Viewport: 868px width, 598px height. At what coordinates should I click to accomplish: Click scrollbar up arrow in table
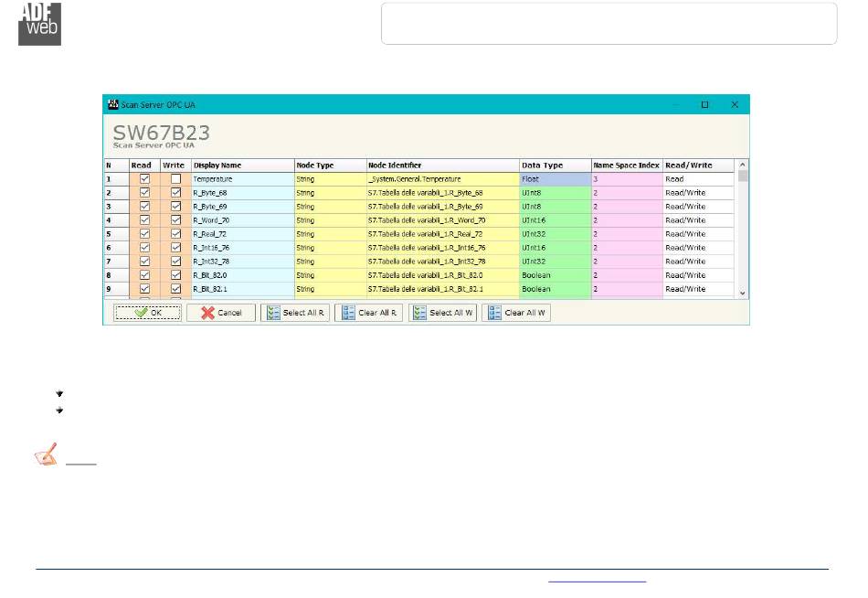tap(742, 165)
